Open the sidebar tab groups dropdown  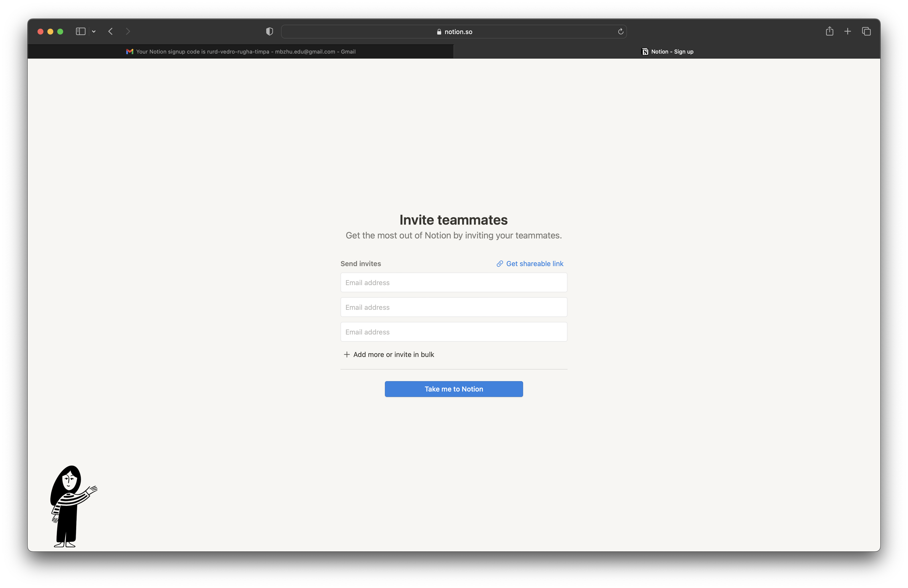click(94, 31)
